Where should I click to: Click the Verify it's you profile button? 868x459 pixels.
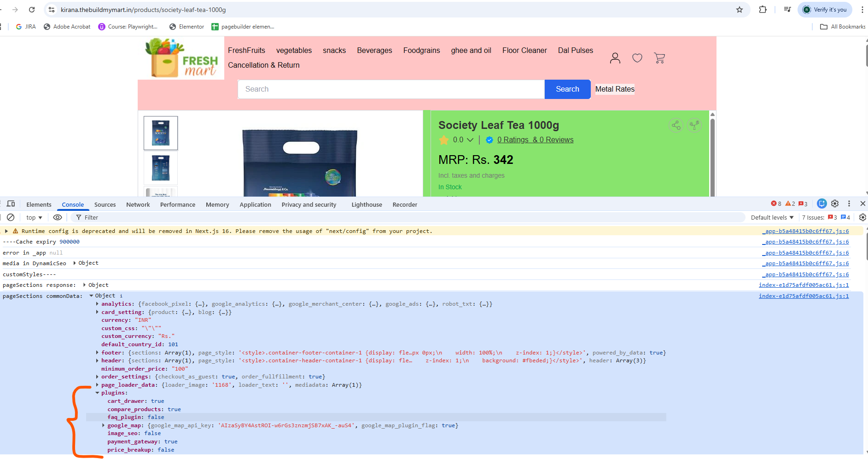[825, 10]
